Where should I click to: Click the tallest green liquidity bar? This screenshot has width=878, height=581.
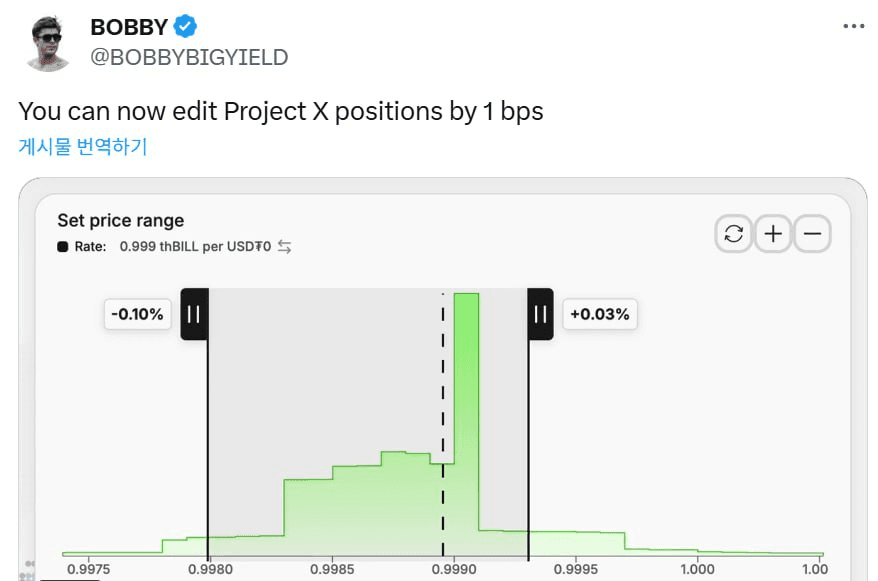(466, 424)
